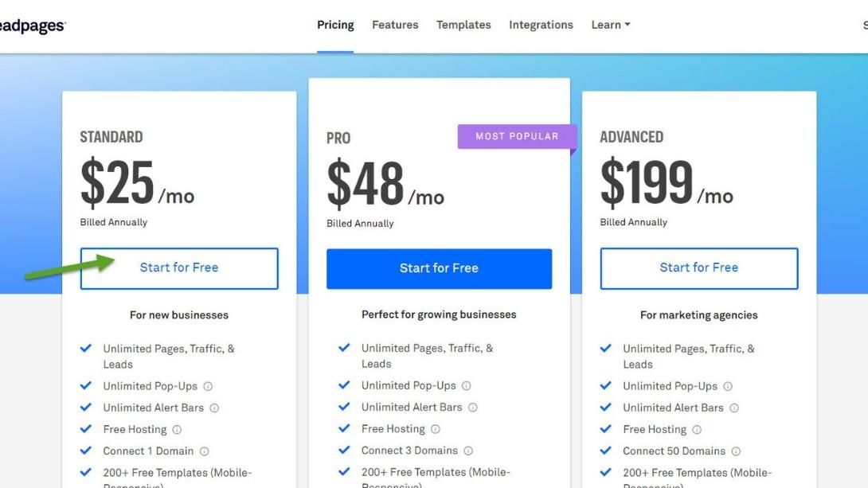Open the Templates nav item
The width and height of the screenshot is (868, 488).
point(463,25)
